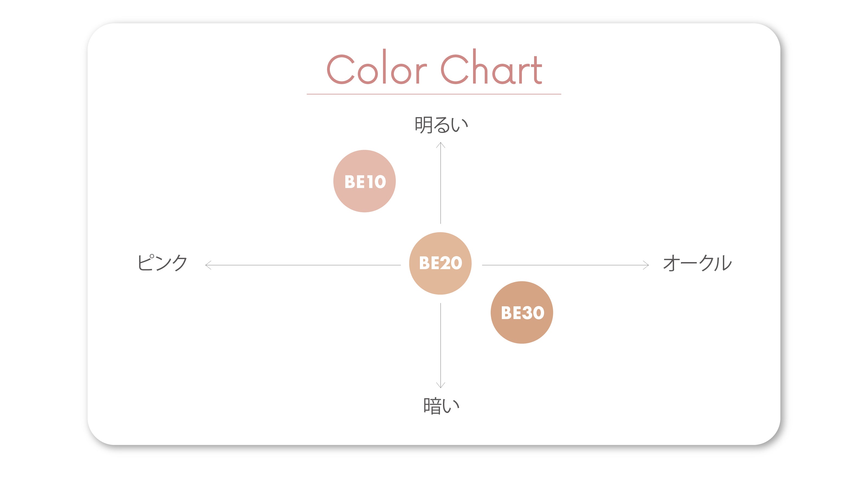Click the BE10 light pink color swatch

point(364,181)
